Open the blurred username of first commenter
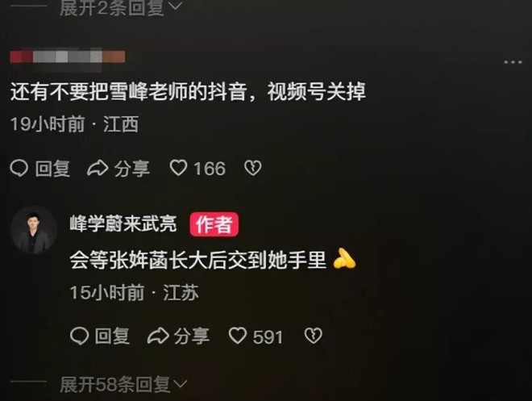 click(68, 58)
